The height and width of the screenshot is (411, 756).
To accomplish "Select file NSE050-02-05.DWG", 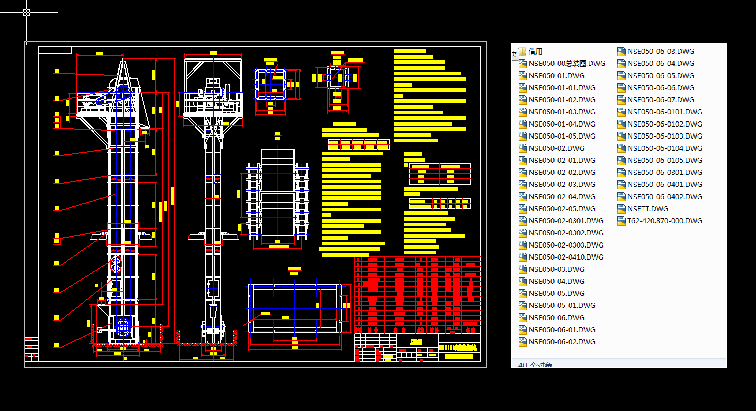I will pos(560,209).
